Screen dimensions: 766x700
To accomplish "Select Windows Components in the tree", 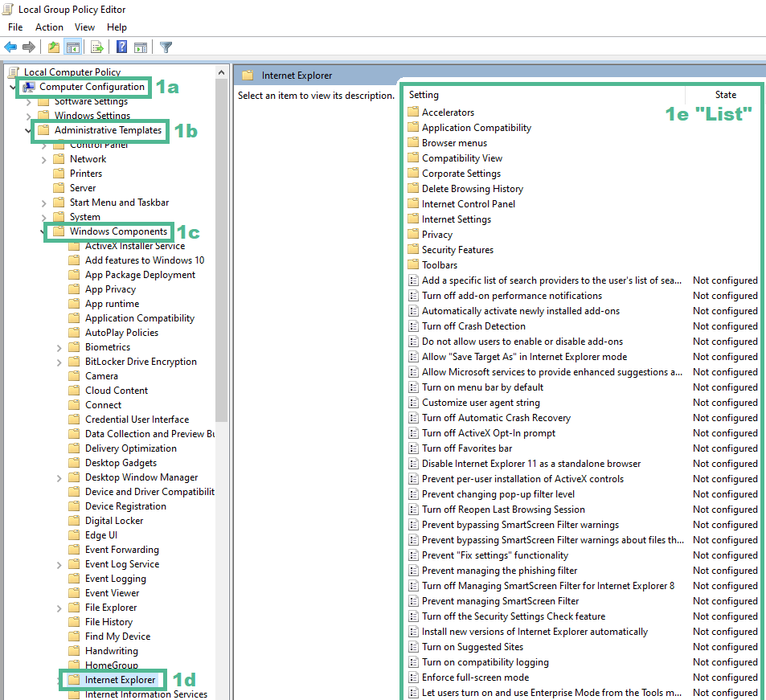I will coord(118,231).
